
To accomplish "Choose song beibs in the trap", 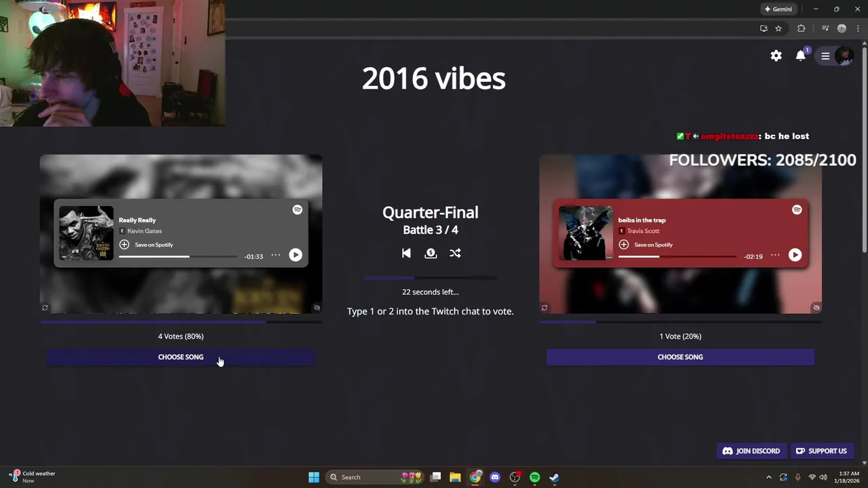I will pos(680,357).
